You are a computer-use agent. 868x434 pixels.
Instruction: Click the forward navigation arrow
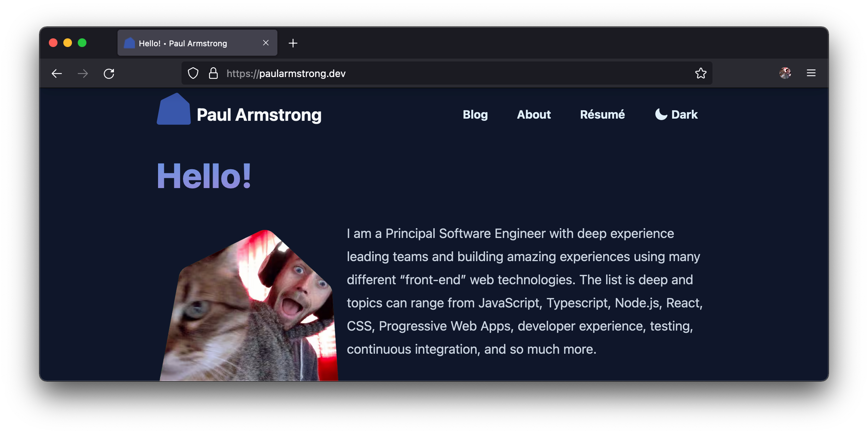83,73
